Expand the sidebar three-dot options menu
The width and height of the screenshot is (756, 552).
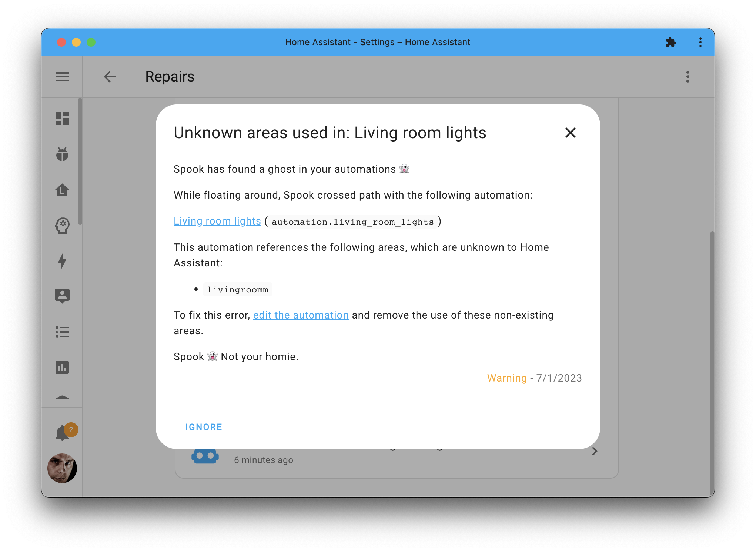tap(688, 76)
